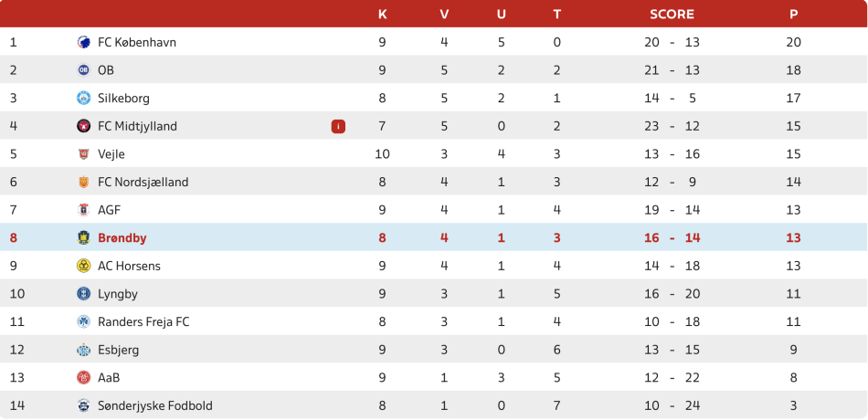Click the AGF team name
The width and height of the screenshot is (868, 420).
pyautogui.click(x=110, y=210)
